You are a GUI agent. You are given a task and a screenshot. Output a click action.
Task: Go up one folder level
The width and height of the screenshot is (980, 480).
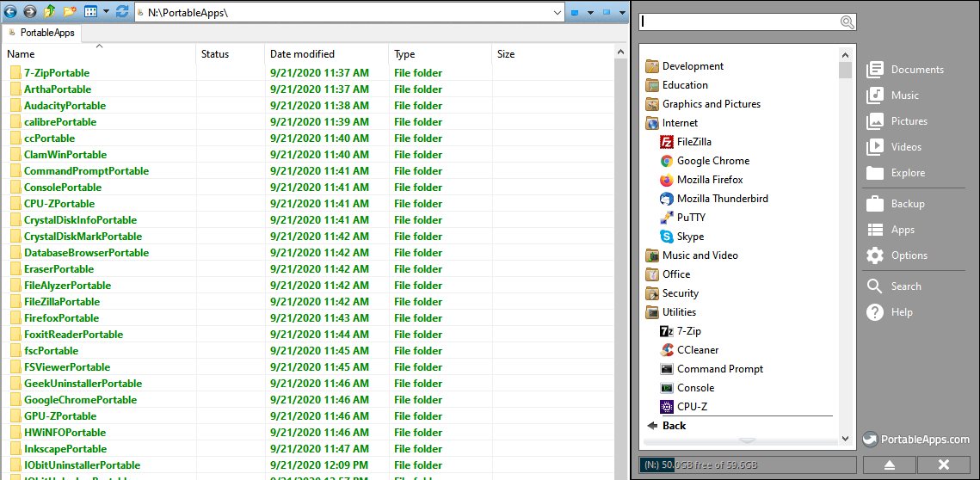pyautogui.click(x=49, y=11)
